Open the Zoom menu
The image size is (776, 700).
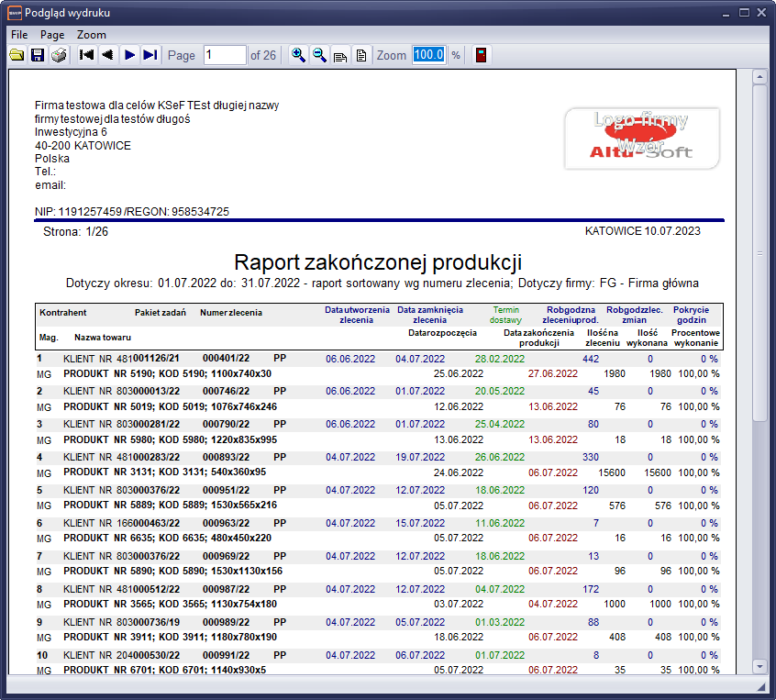92,34
